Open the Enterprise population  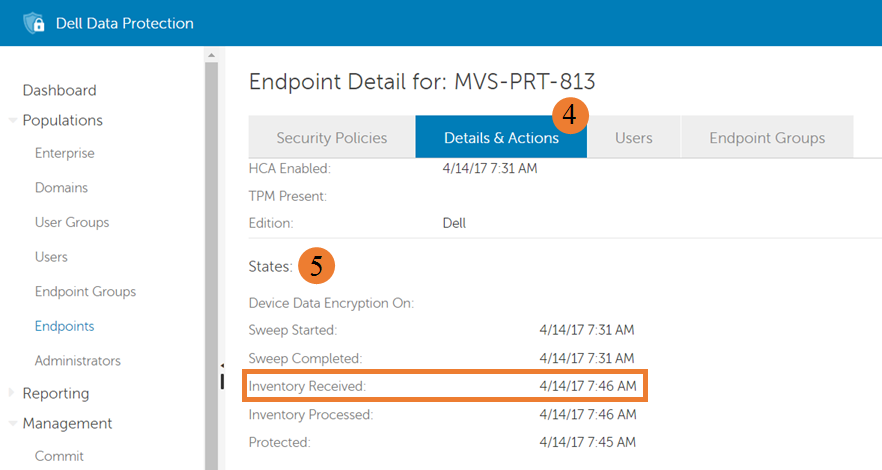tap(64, 153)
